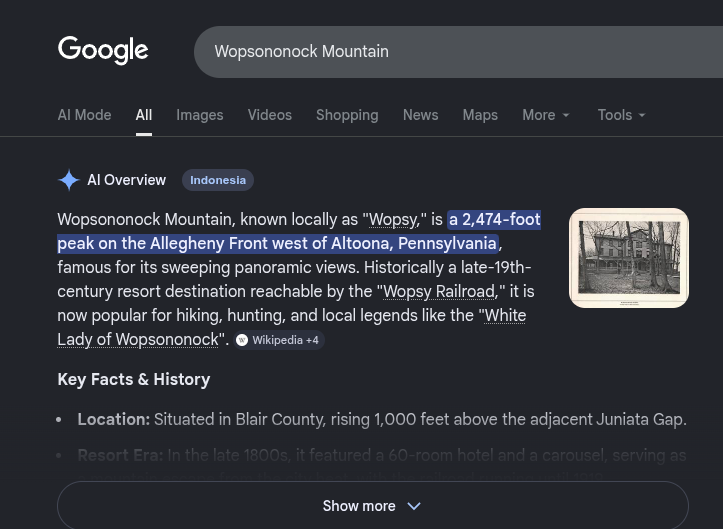
Task: Open the Maps tab
Action: pos(480,115)
